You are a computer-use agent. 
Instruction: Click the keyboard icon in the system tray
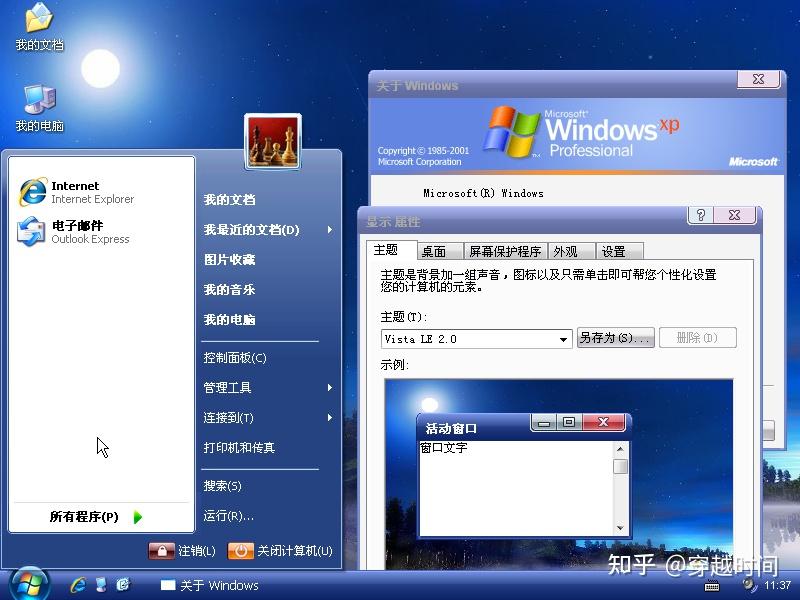click(x=712, y=585)
